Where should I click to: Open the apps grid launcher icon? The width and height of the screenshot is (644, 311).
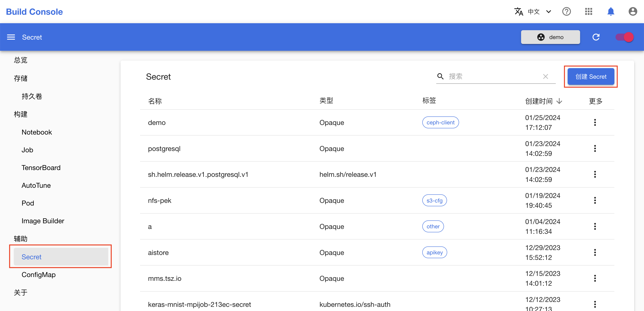589,12
